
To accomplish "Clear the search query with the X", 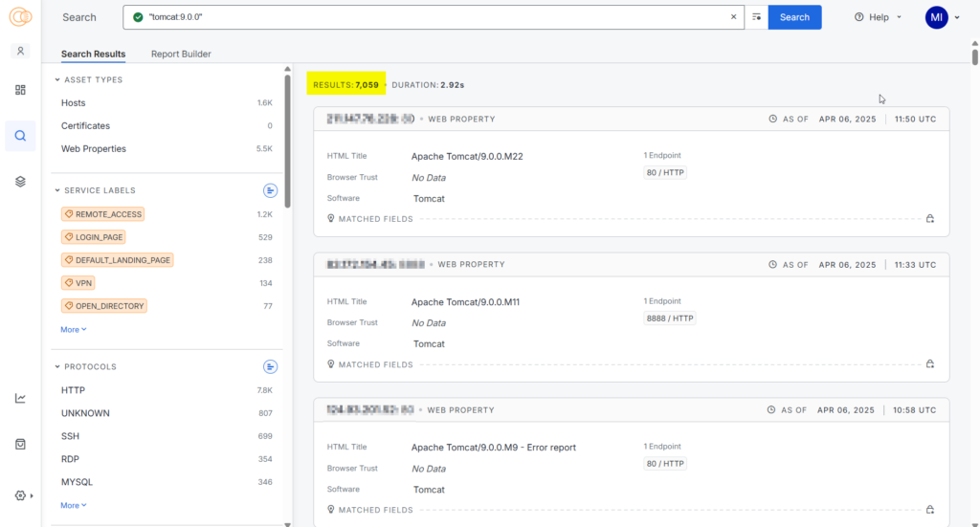I will point(733,17).
